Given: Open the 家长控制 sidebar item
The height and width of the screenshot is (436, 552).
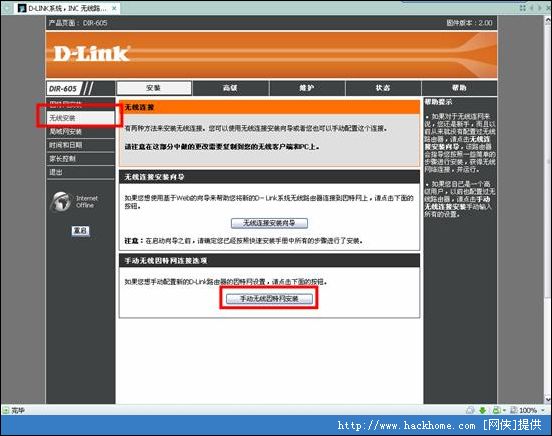Looking at the screenshot, I should tap(81, 159).
